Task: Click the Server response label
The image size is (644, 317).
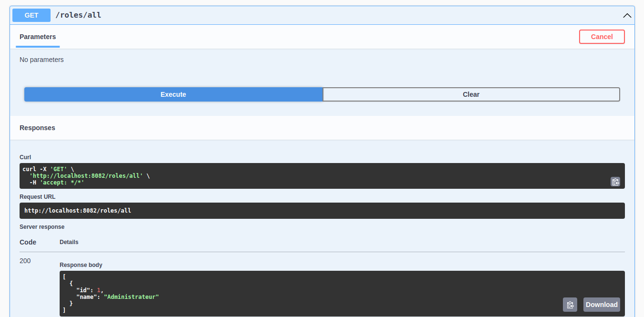Action: (x=42, y=227)
